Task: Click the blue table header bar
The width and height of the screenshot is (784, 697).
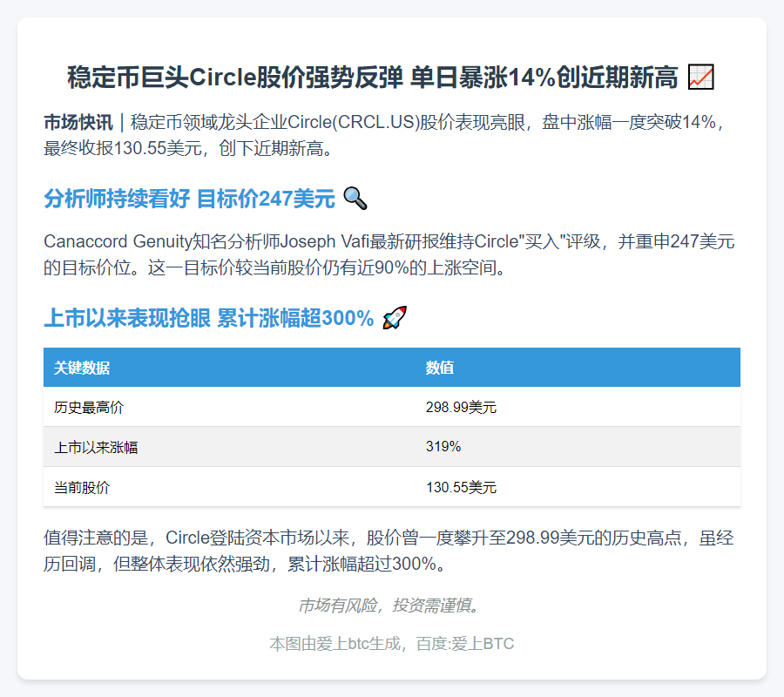Action: click(x=392, y=368)
